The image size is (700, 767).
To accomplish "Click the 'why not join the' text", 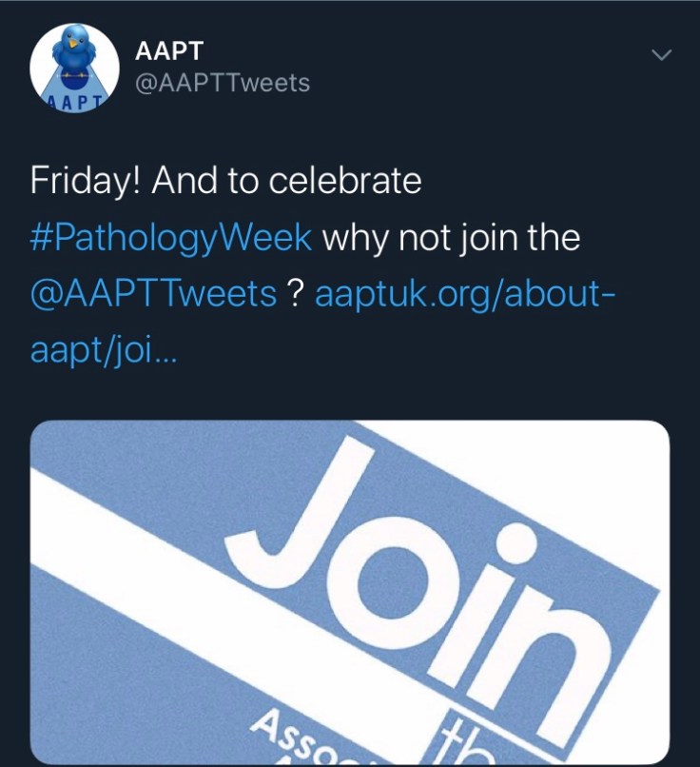I will pos(451,237).
